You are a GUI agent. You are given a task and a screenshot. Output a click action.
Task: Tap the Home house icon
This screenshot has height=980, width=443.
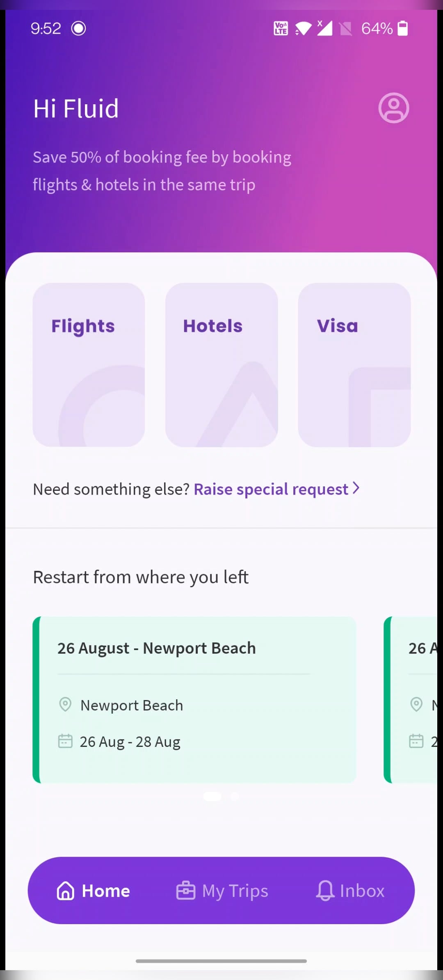click(x=66, y=891)
